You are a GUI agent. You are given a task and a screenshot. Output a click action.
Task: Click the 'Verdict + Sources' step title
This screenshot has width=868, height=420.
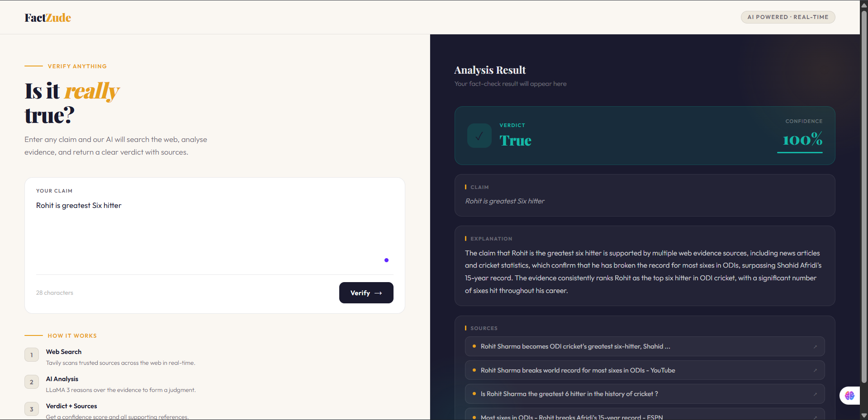click(x=71, y=406)
